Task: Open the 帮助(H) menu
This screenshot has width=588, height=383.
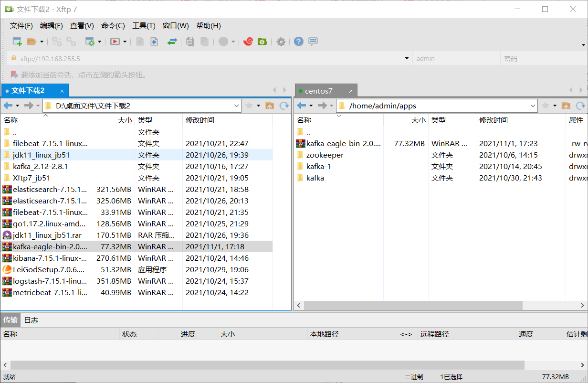Action: (x=209, y=26)
